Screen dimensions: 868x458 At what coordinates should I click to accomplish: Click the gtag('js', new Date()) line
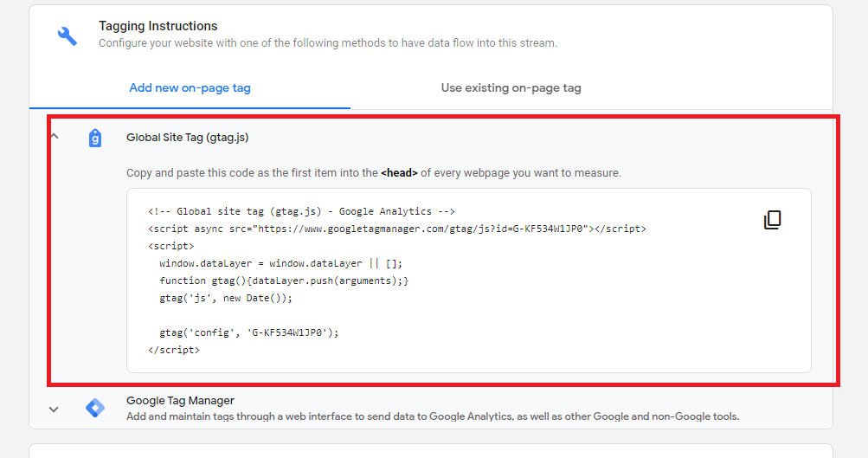pyautogui.click(x=225, y=298)
